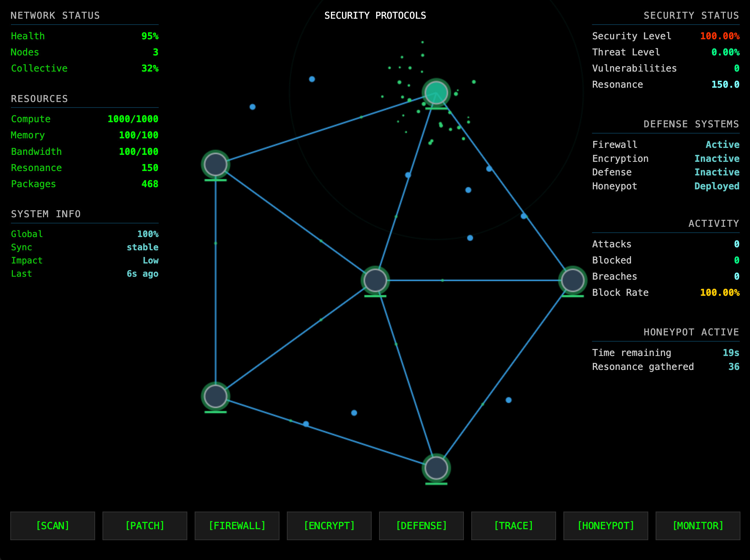The image size is (750, 560).
Task: Toggle the Firewall Active status
Action: (x=722, y=145)
